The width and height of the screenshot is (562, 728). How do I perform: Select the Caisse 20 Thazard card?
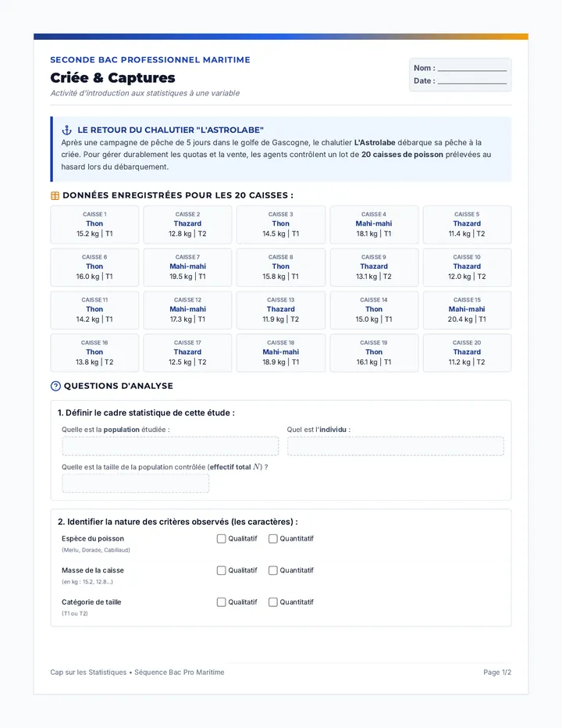[467, 353]
